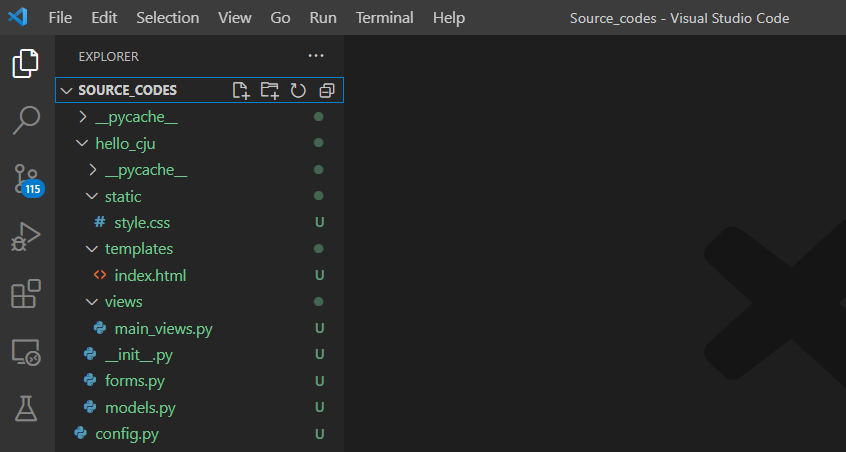The width and height of the screenshot is (846, 452).
Task: Click the git status dot of hello_cju folder
Action: [318, 143]
